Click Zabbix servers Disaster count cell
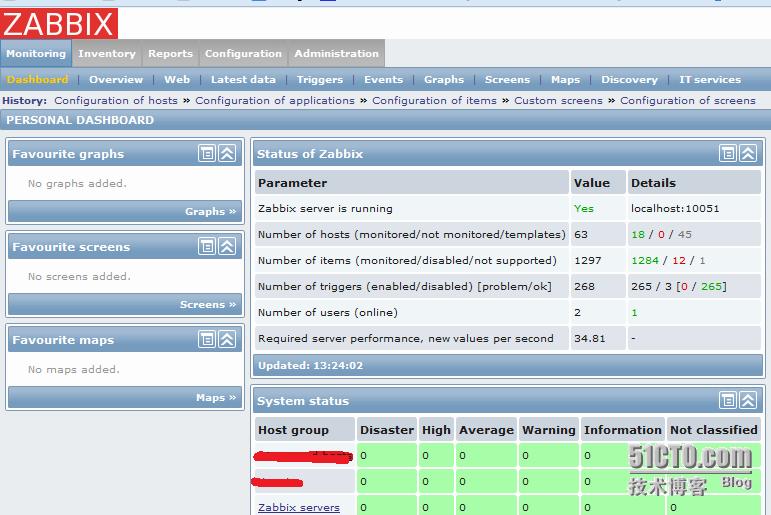This screenshot has width=771, height=515. coord(387,506)
